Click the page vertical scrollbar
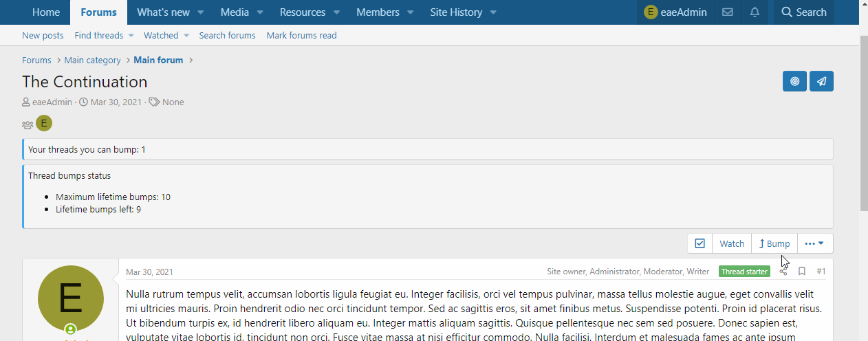Viewport: 868px width, 341px height. 864,124
